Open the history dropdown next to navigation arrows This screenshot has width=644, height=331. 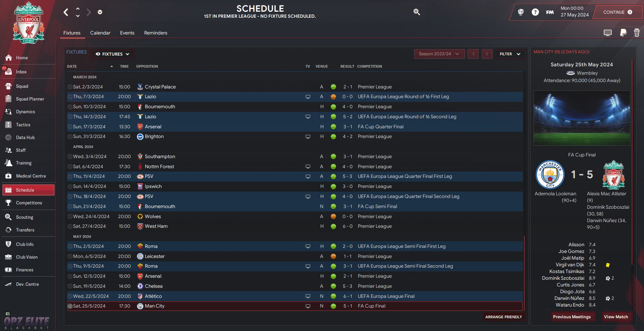pos(100,12)
